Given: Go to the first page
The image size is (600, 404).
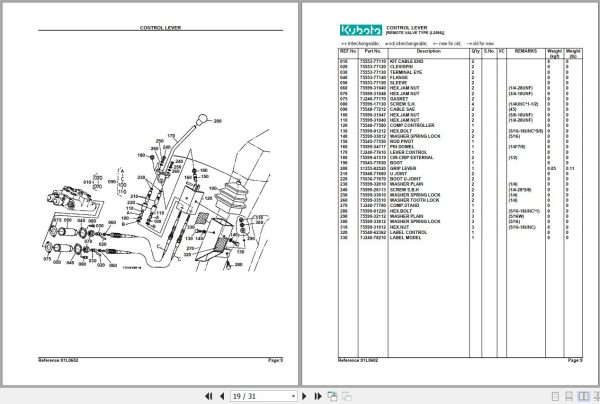Looking at the screenshot, I should 209,396.
